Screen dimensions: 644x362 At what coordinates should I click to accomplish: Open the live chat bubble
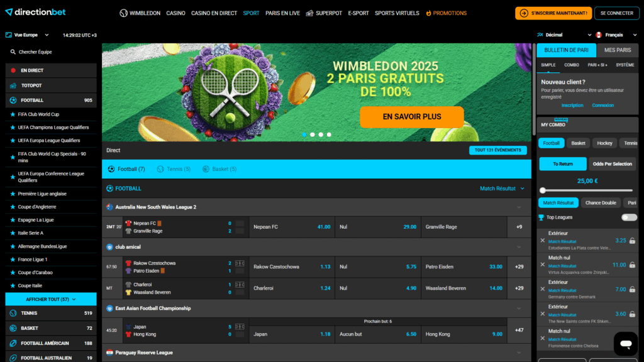pos(626,344)
